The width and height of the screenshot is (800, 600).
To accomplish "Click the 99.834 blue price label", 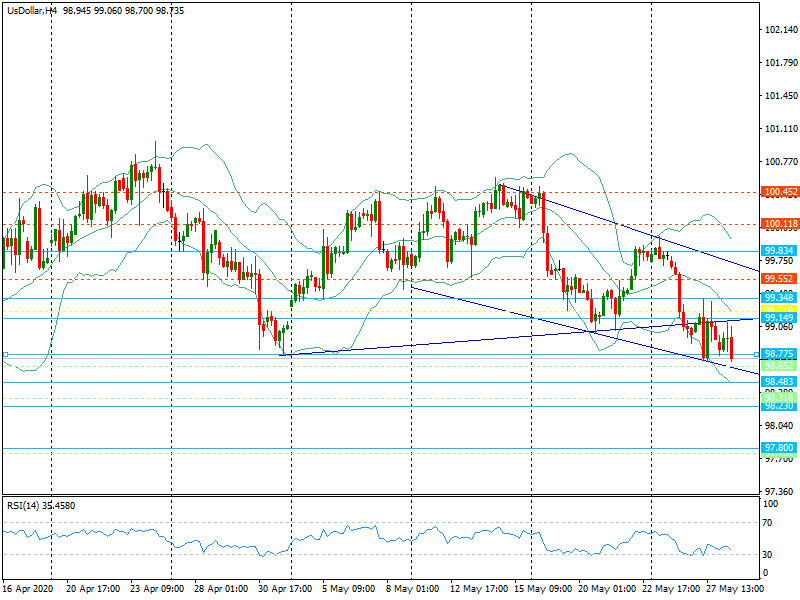I will tap(779, 251).
